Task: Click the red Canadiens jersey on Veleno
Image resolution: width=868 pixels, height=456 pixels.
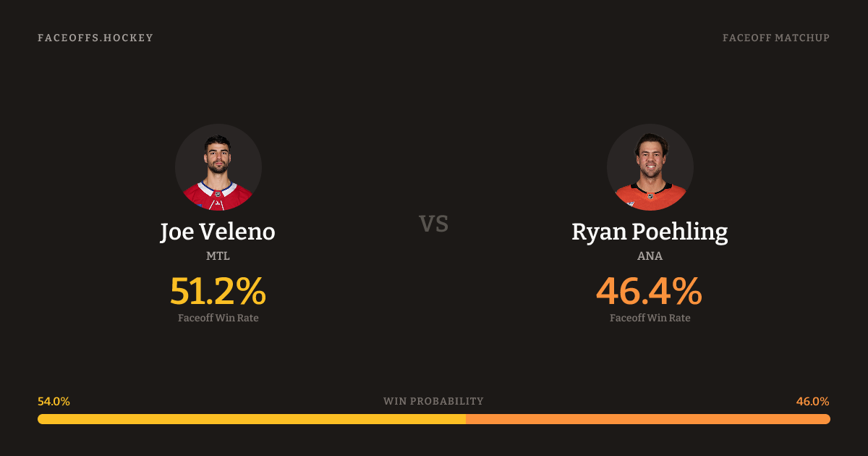Action: pyautogui.click(x=218, y=197)
